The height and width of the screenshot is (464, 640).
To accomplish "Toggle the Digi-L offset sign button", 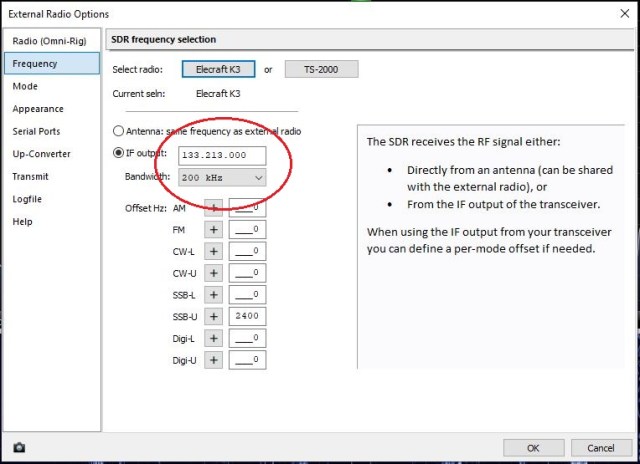I will [x=213, y=337].
